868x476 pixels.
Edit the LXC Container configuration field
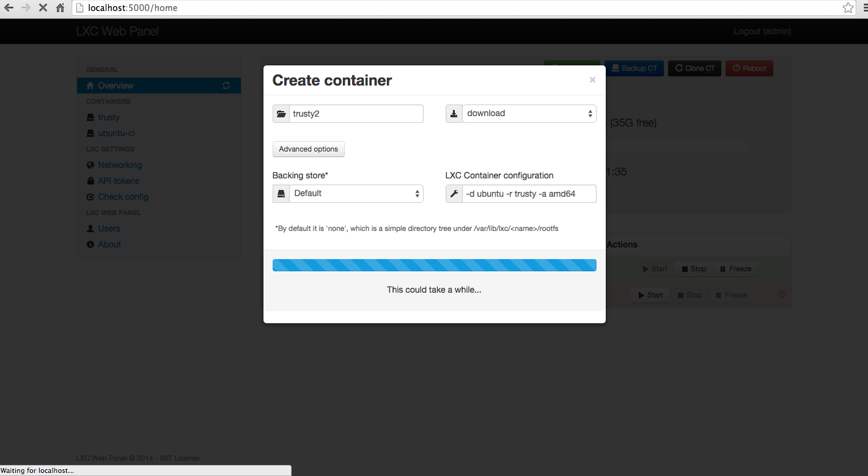(x=529, y=194)
